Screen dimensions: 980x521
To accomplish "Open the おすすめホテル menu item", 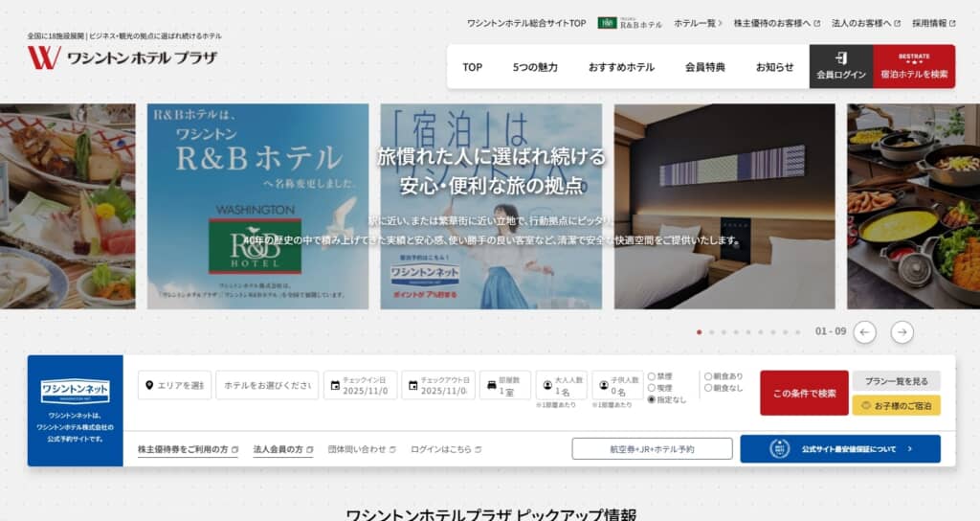I will 621,67.
